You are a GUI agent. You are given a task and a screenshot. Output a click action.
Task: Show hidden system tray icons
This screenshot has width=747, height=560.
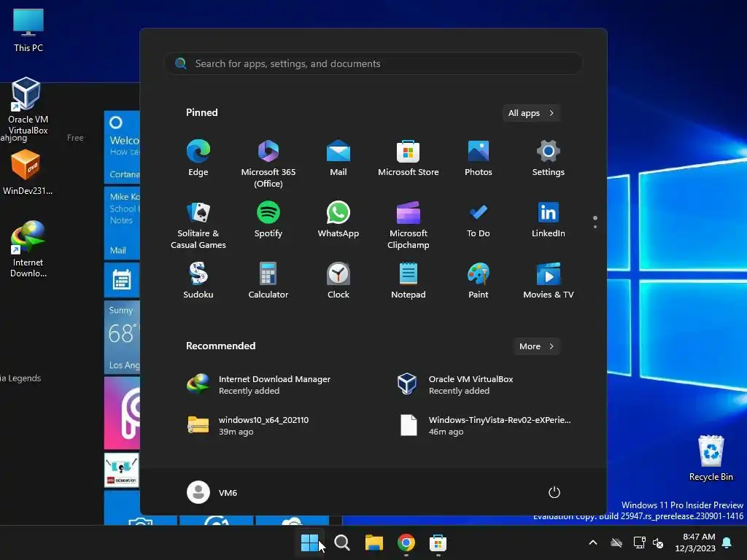coord(593,542)
